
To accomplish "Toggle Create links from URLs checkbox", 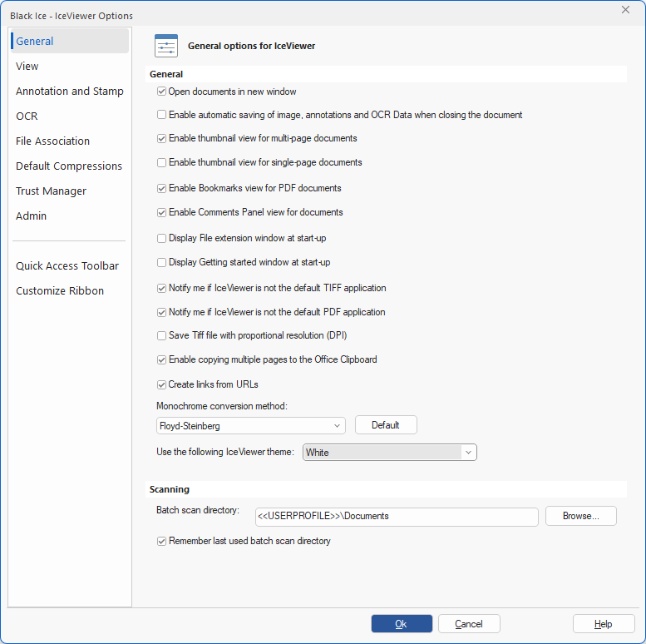I will pos(162,384).
